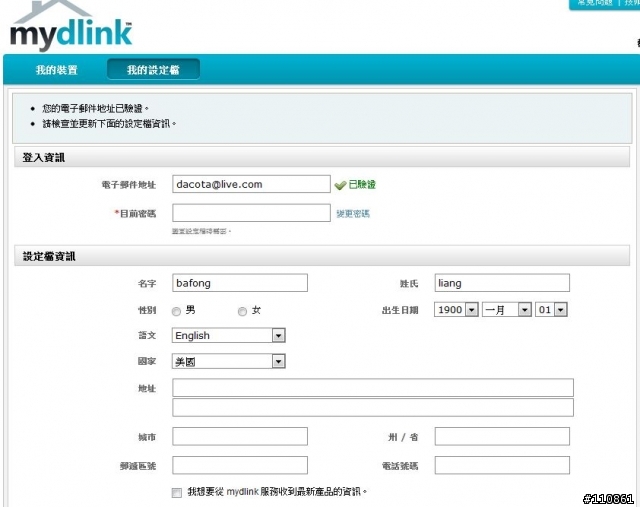Click the green verified checkmark icon
The width and height of the screenshot is (640, 507).
pos(340,185)
